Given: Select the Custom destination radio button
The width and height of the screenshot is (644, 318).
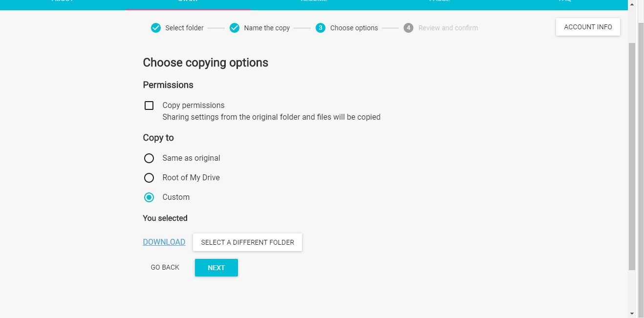Looking at the screenshot, I should pos(149,197).
